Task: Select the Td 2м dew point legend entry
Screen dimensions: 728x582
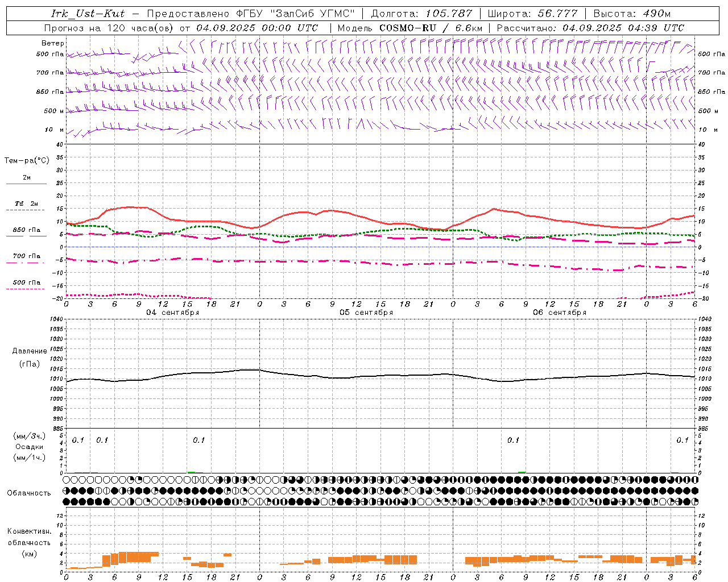Action: pos(26,203)
